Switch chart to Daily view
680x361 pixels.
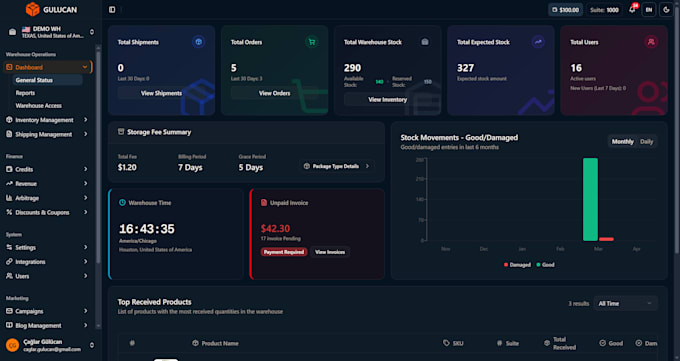point(647,142)
